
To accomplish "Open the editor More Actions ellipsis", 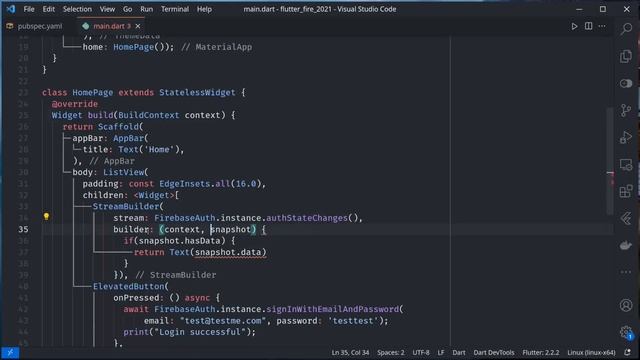I will tap(602, 26).
